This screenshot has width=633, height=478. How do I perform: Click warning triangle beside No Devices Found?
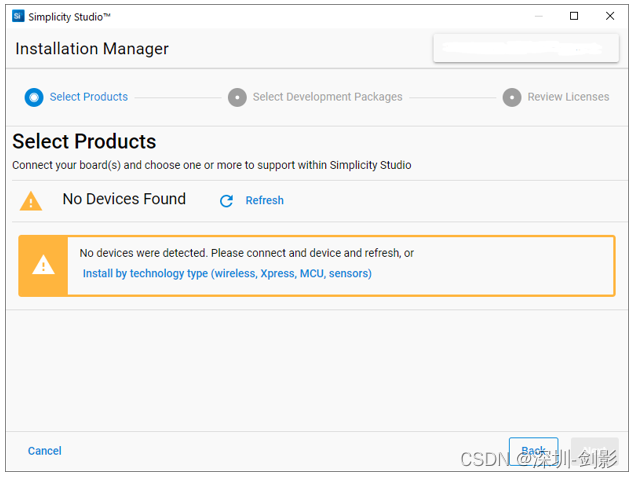tap(31, 201)
